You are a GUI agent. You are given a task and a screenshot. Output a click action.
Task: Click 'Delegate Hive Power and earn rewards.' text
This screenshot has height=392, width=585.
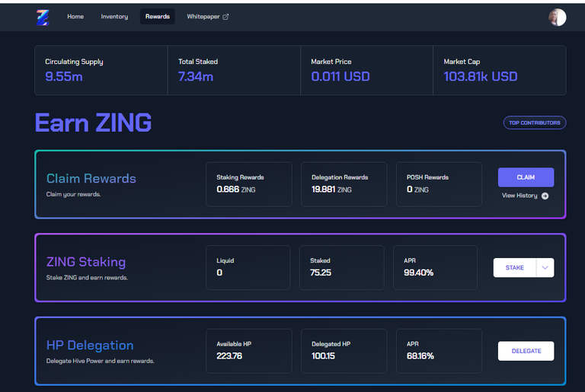[100, 361]
